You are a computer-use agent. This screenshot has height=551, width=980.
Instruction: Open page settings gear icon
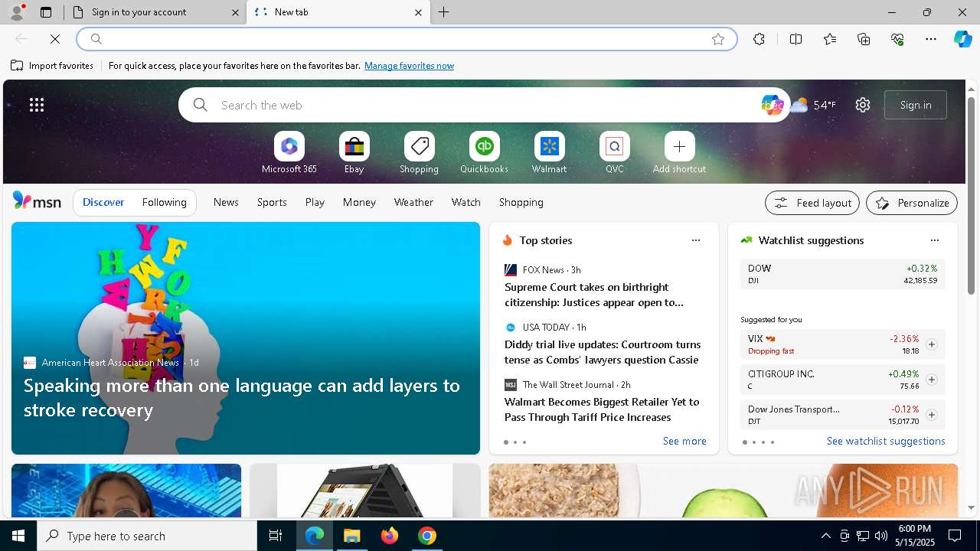tap(863, 105)
